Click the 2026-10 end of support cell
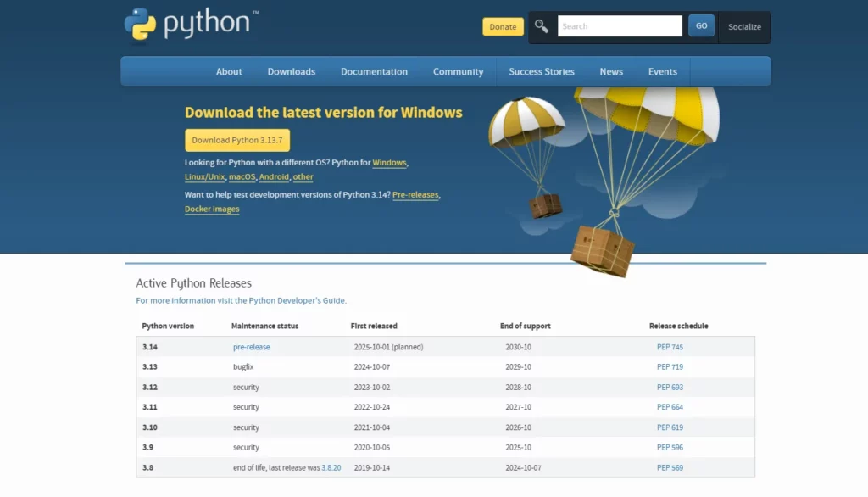 tap(518, 427)
